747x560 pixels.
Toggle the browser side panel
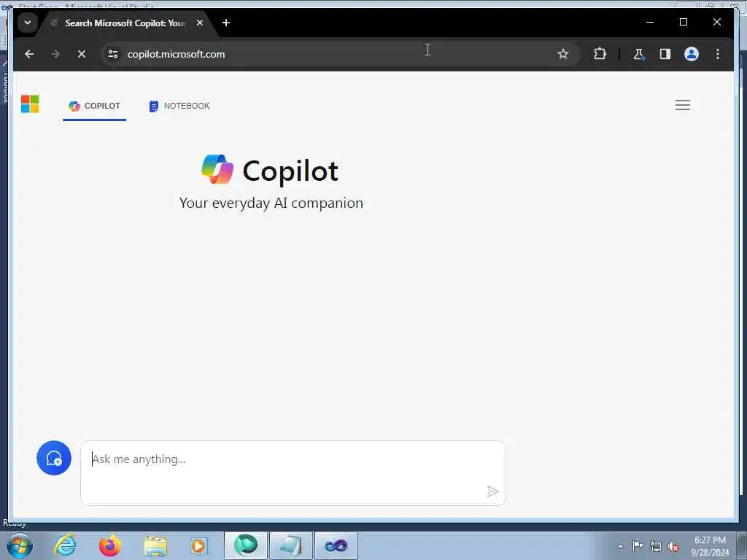click(x=665, y=54)
